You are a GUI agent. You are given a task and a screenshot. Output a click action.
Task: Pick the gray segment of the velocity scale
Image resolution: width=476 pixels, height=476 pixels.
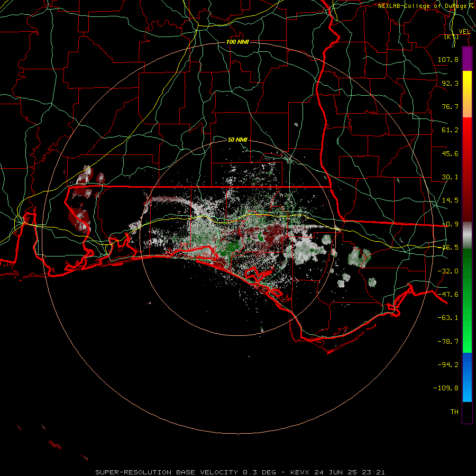[x=467, y=235]
